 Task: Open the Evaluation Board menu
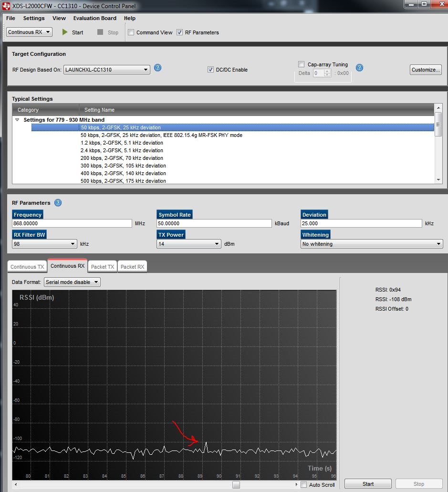pyautogui.click(x=95, y=18)
